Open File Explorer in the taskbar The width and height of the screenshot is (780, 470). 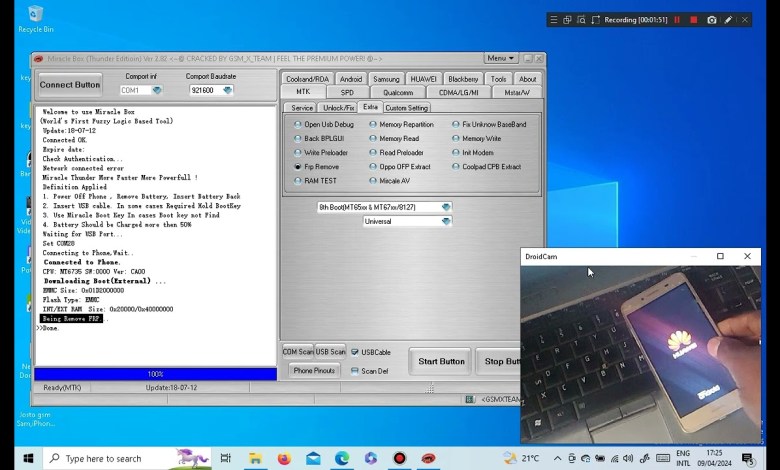(255, 458)
